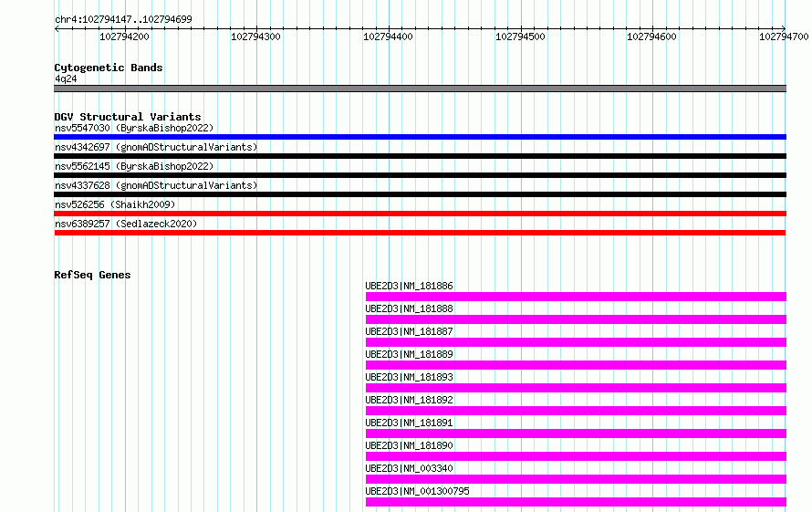The width and height of the screenshot is (812, 512).
Task: Click the blue nsv5547030 variant bar
Action: (x=420, y=137)
